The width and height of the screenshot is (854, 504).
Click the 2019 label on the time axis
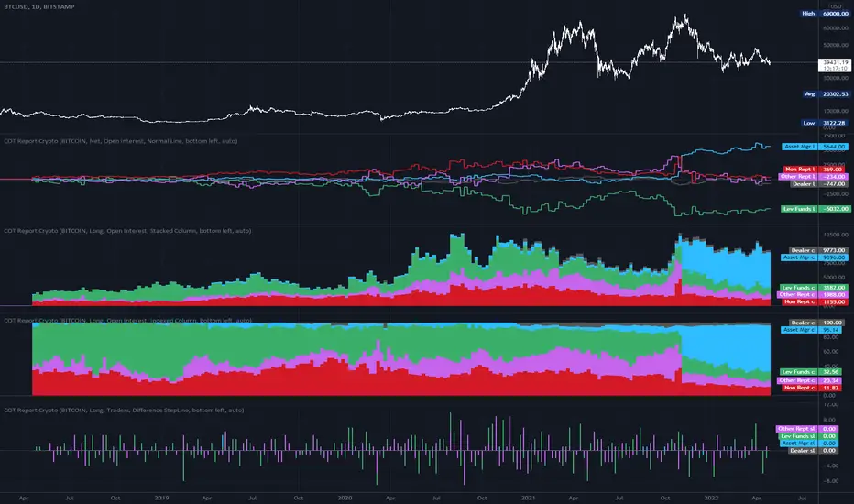pos(162,498)
